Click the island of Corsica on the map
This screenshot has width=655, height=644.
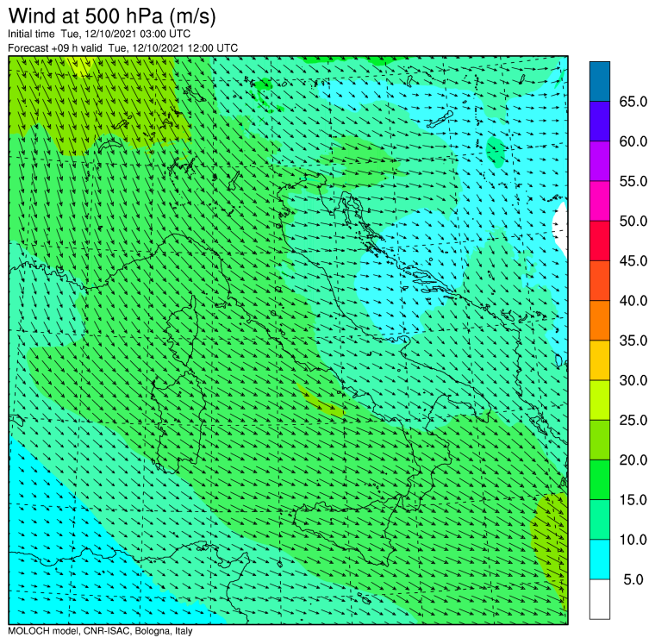point(183,330)
